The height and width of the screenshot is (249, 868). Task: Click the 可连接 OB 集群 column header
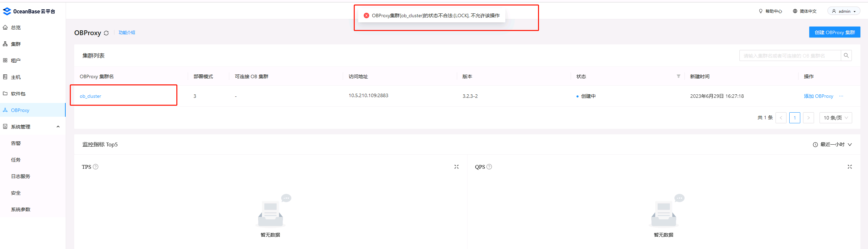[x=252, y=76]
